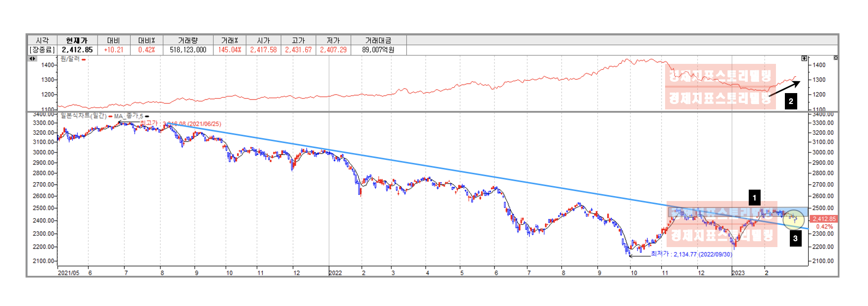The height and width of the screenshot is (306, 868).
Task: Click the 대비% column header
Action: (146, 40)
